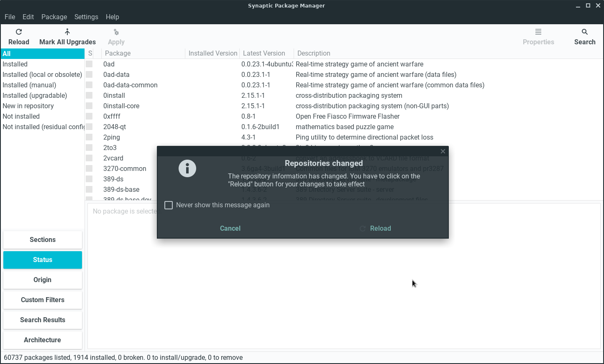This screenshot has height=364, width=604.
Task: Select the 0xffff package name
Action: pyautogui.click(x=112, y=116)
